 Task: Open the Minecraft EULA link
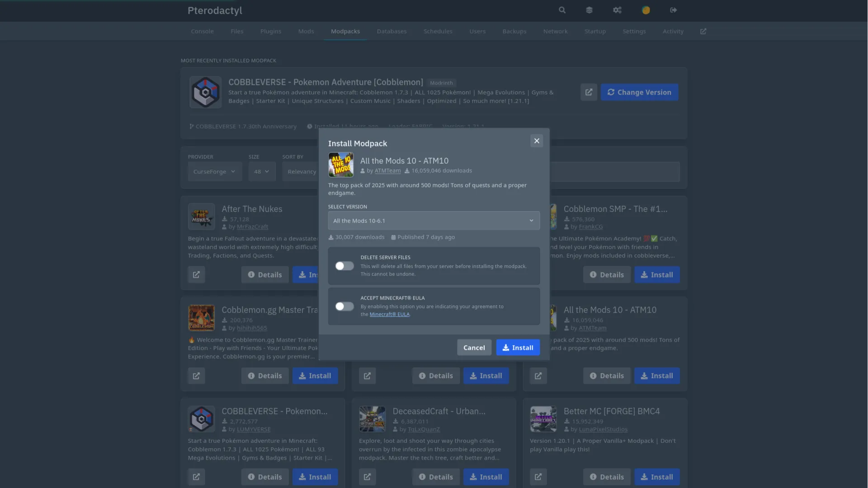pos(389,314)
